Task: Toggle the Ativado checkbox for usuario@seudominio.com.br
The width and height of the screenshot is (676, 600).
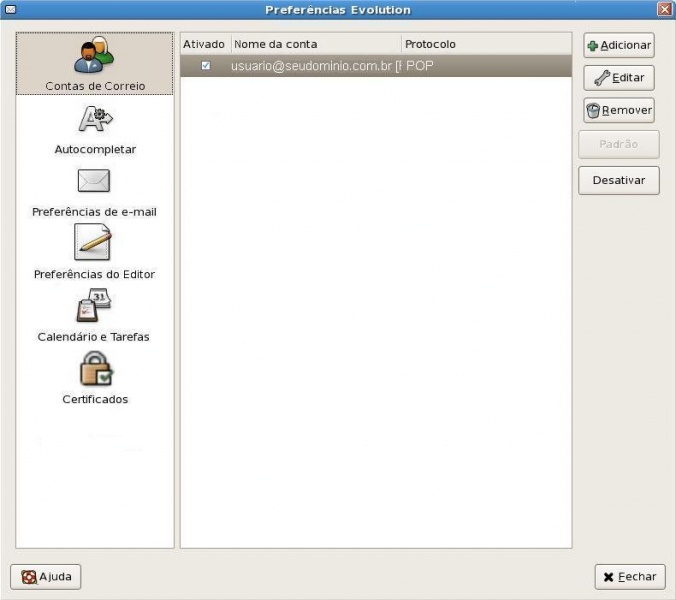Action: [206, 66]
